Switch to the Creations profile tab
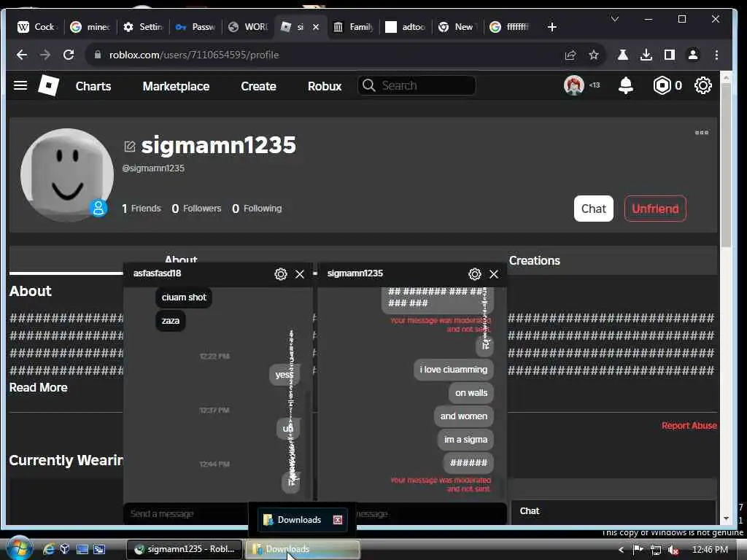 535,260
